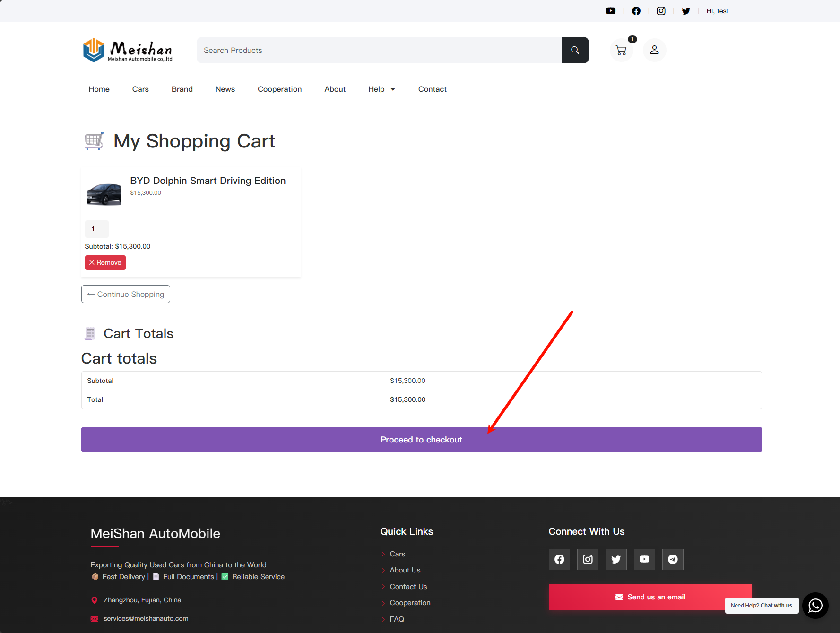Viewport: 840px width, 633px height.
Task: Open BYD Dolphin Smart Driving Edition title
Action: pyautogui.click(x=208, y=181)
